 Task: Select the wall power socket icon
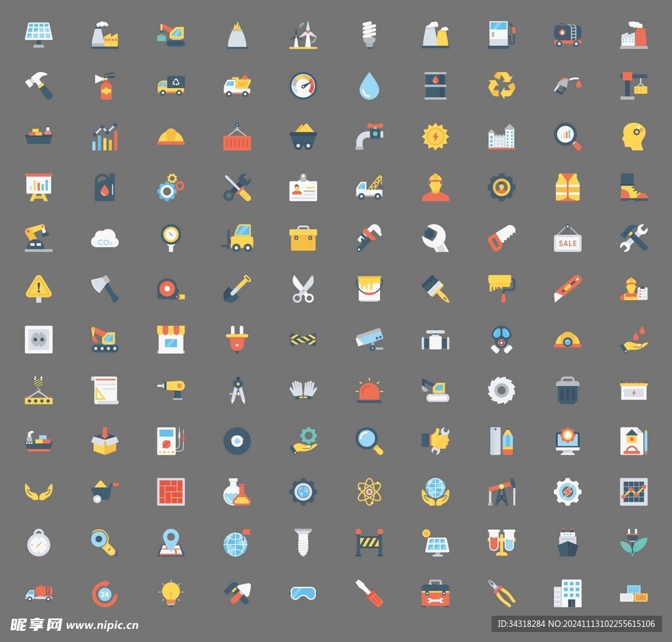coord(39,339)
